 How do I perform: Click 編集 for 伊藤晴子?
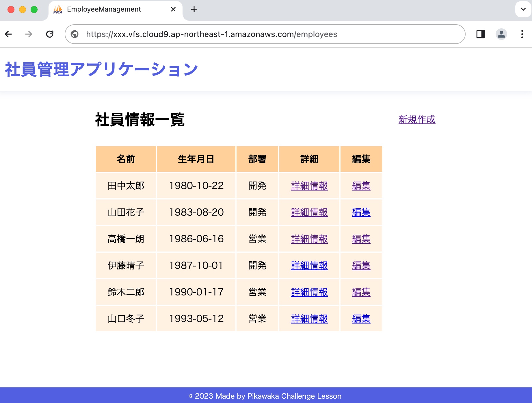point(361,266)
